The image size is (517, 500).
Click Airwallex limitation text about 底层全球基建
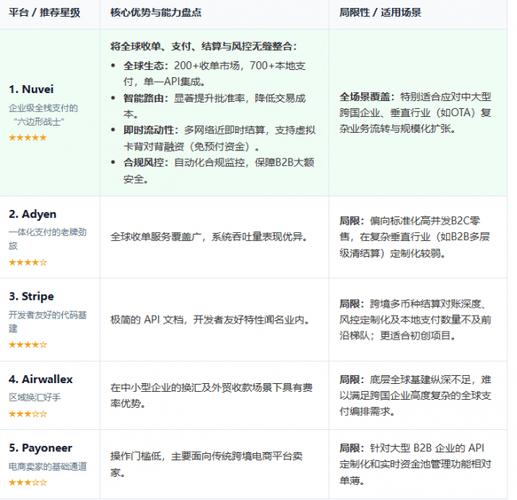415,395
